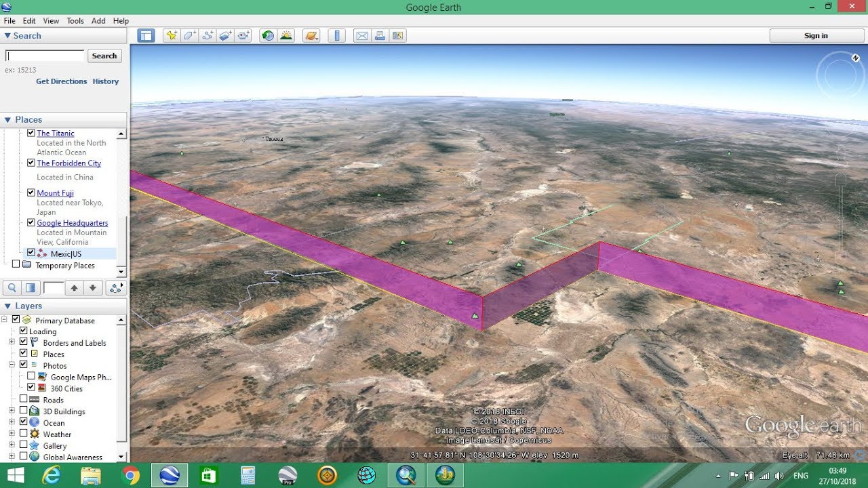
Task: Click the Search button
Action: coord(104,56)
